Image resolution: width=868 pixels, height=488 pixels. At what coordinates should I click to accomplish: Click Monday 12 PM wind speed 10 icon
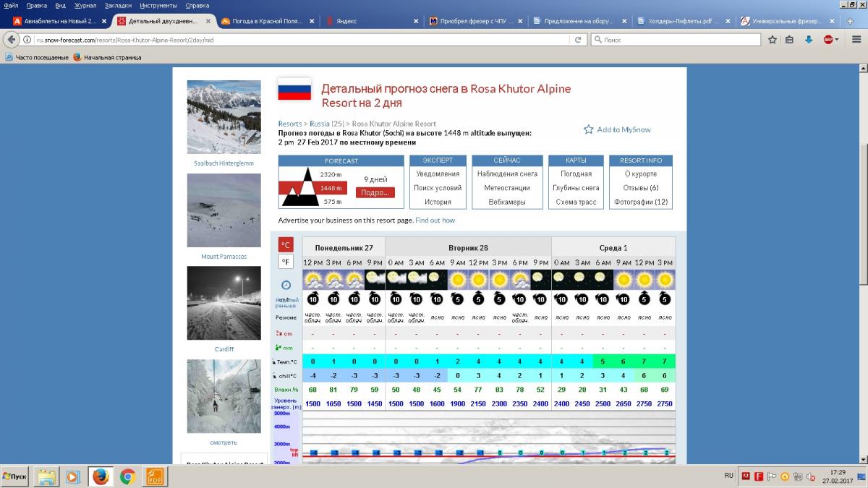click(312, 298)
